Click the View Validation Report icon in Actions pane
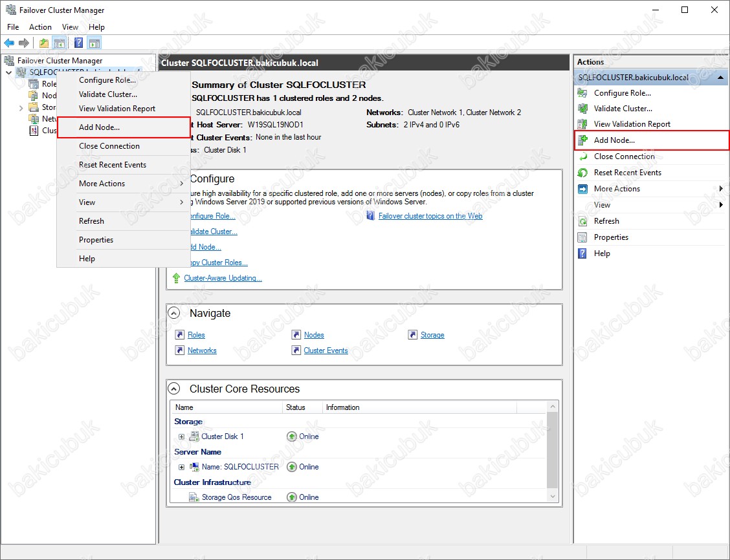 [582, 124]
